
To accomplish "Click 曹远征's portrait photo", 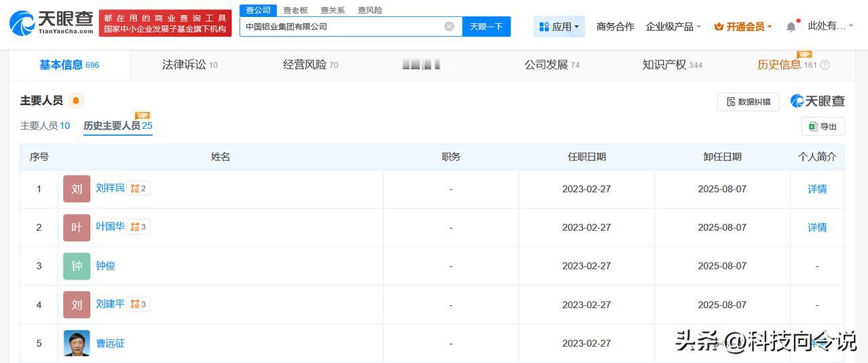I will point(77,343).
